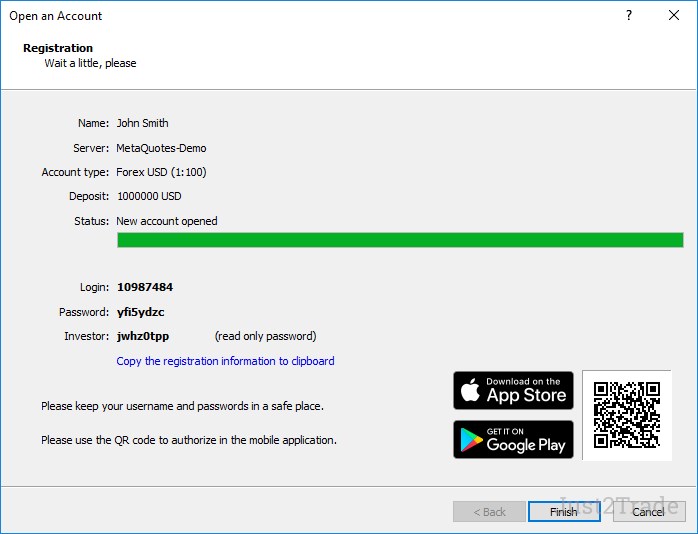The width and height of the screenshot is (698, 534).
Task: Click the name John Smith
Action: [x=143, y=123]
